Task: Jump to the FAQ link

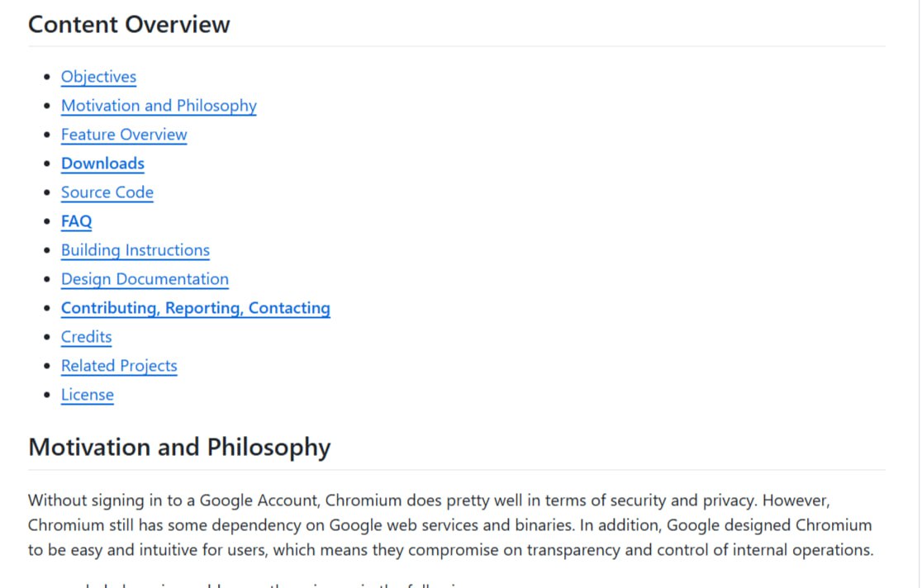Action: tap(76, 221)
